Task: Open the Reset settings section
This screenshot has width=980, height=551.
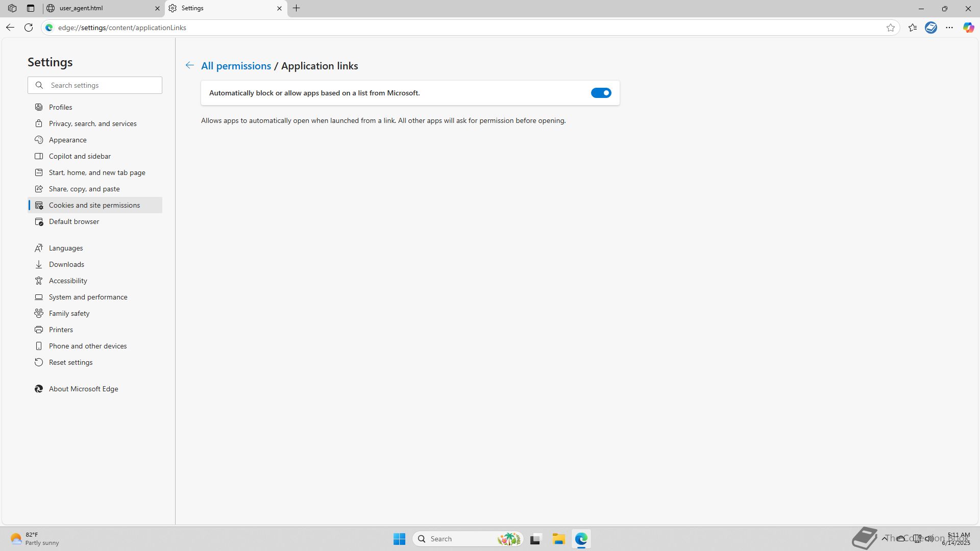Action: pos(70,362)
